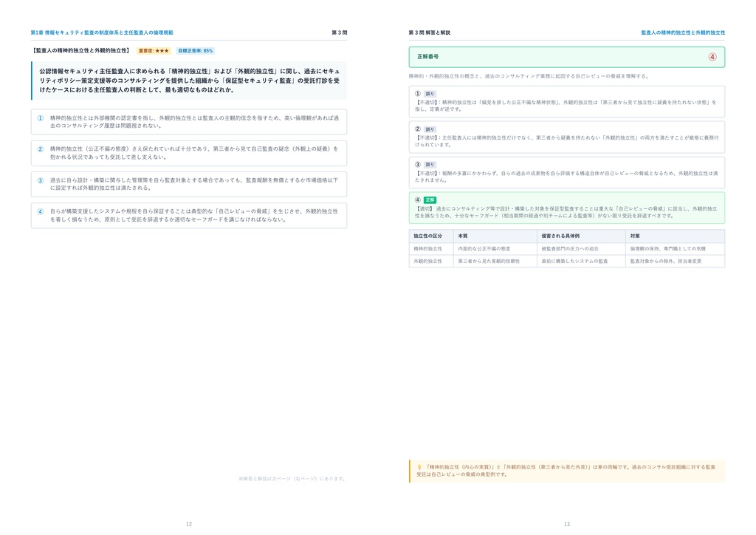The width and height of the screenshot is (756, 535).
Task: Select answer option ③ about 監査報酬を無償
Action: point(189,184)
